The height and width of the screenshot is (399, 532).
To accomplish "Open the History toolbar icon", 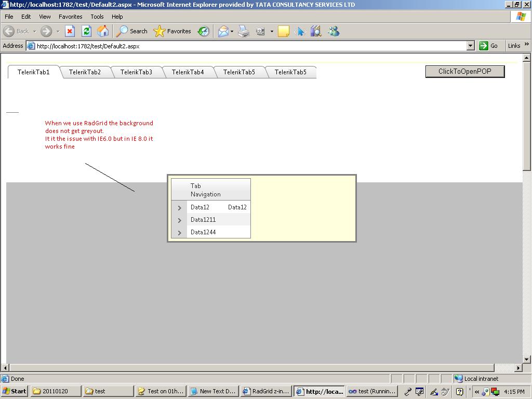I will [x=204, y=31].
